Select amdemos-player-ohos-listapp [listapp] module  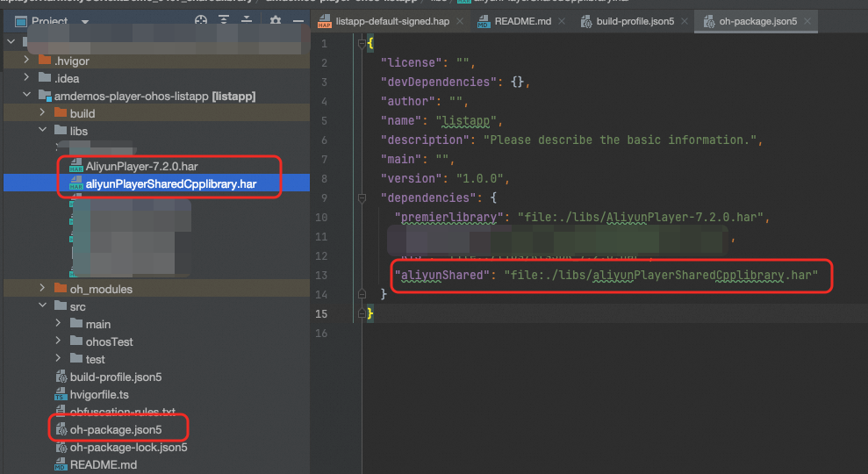point(154,97)
